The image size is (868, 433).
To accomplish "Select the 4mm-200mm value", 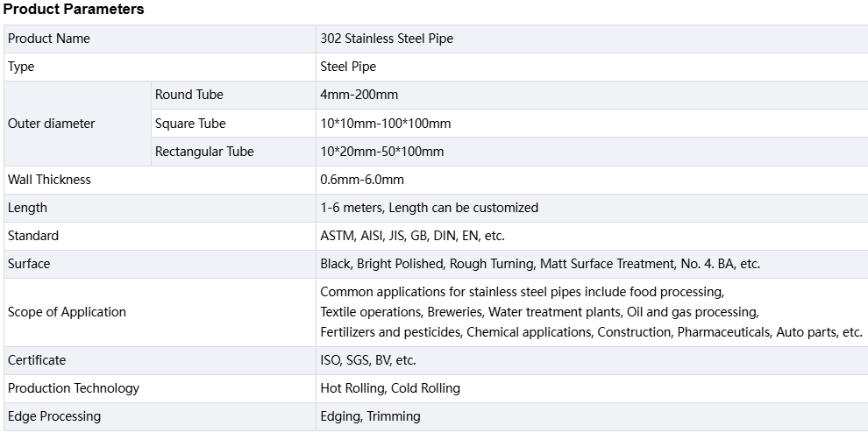I will click(359, 95).
